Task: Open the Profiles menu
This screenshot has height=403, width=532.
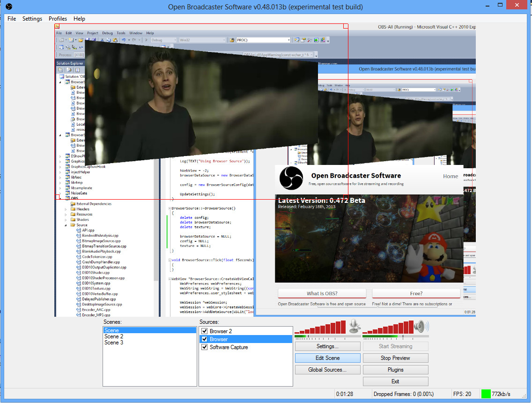Action: [x=58, y=19]
